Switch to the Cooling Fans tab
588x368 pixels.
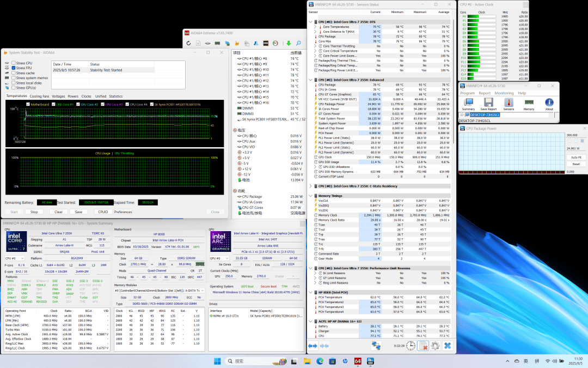39,96
